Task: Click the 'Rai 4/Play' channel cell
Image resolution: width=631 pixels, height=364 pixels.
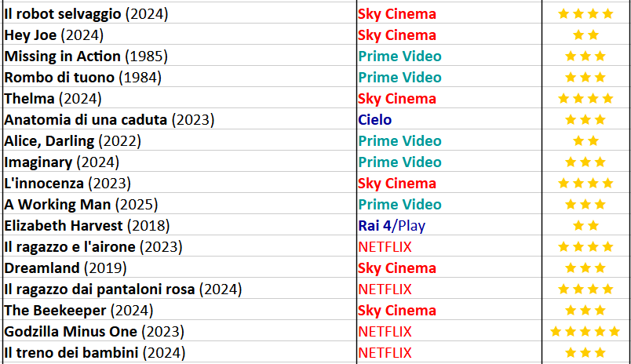Action: pyautogui.click(x=449, y=225)
